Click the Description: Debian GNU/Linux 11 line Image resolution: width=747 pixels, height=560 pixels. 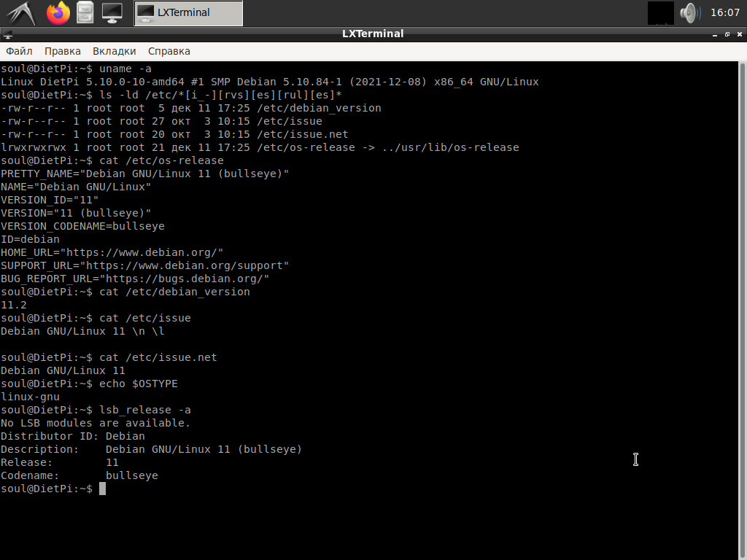click(x=152, y=449)
